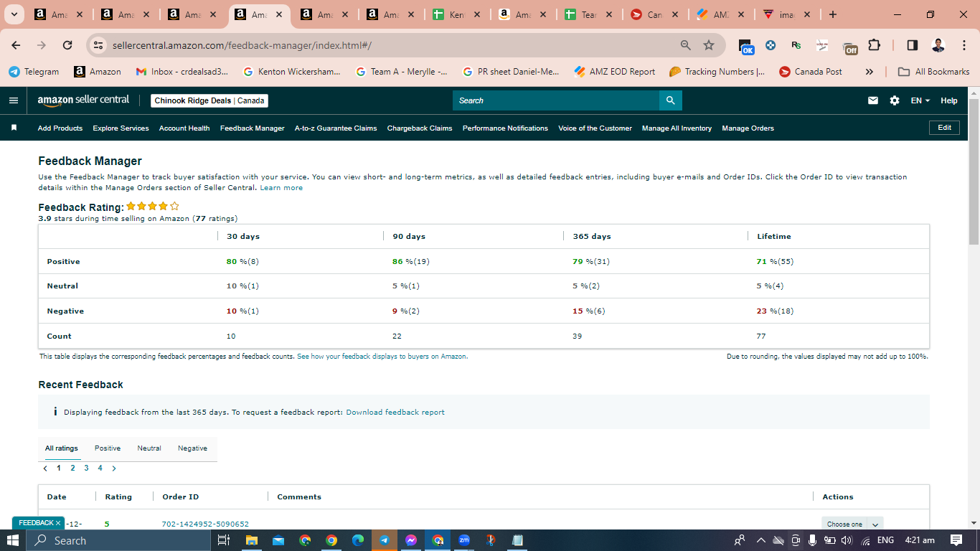Image resolution: width=980 pixels, height=551 pixels.
Task: Click the extension icon with OK badge
Action: point(746,46)
